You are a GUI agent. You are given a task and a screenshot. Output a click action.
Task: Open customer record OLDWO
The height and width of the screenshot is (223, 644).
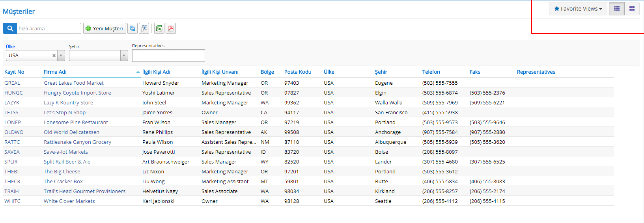pos(14,132)
